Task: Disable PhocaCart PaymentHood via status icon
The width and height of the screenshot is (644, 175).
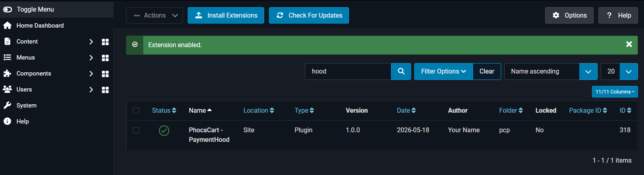Action: coord(164,131)
